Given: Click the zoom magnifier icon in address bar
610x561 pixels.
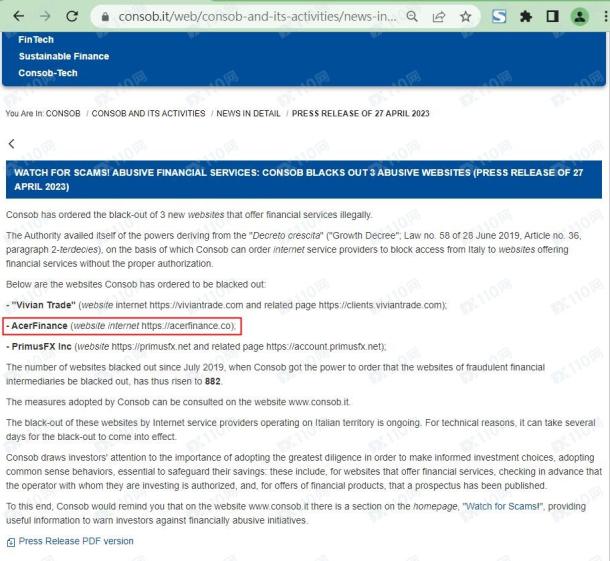Looking at the screenshot, I should click(412, 16).
